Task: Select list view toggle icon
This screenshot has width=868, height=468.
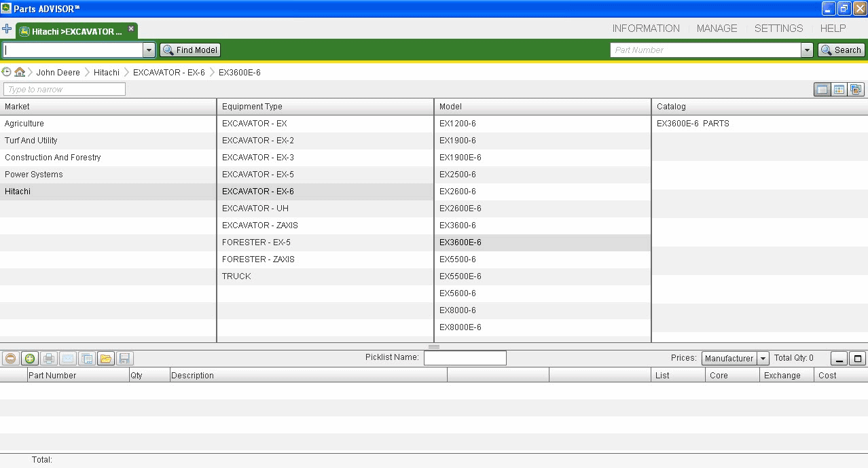Action: click(822, 90)
